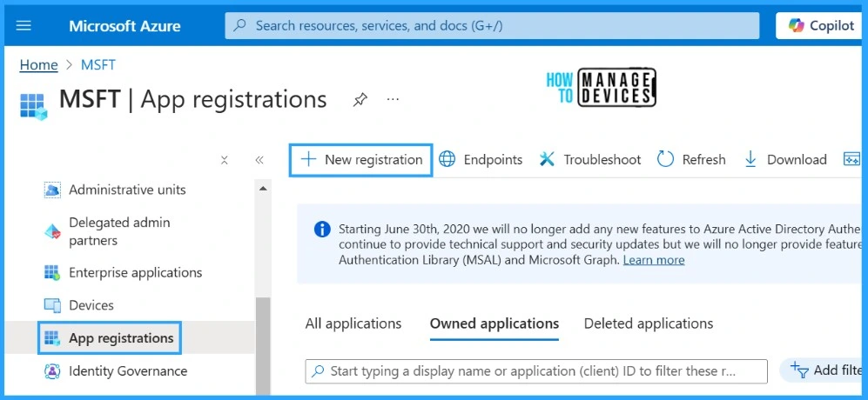Screen dimensions: 868x400
Task: Open MSFT breadcrumb link
Action: click(x=98, y=64)
